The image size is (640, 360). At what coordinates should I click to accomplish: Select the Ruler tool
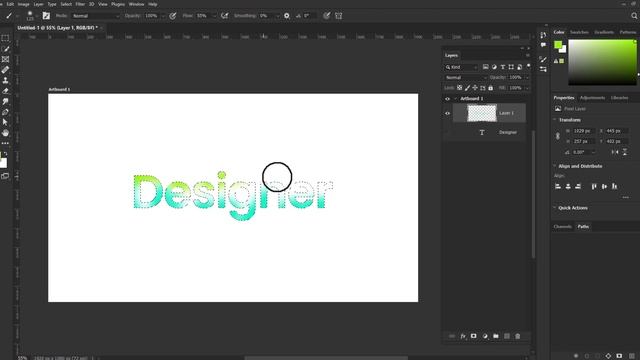(x=5, y=70)
